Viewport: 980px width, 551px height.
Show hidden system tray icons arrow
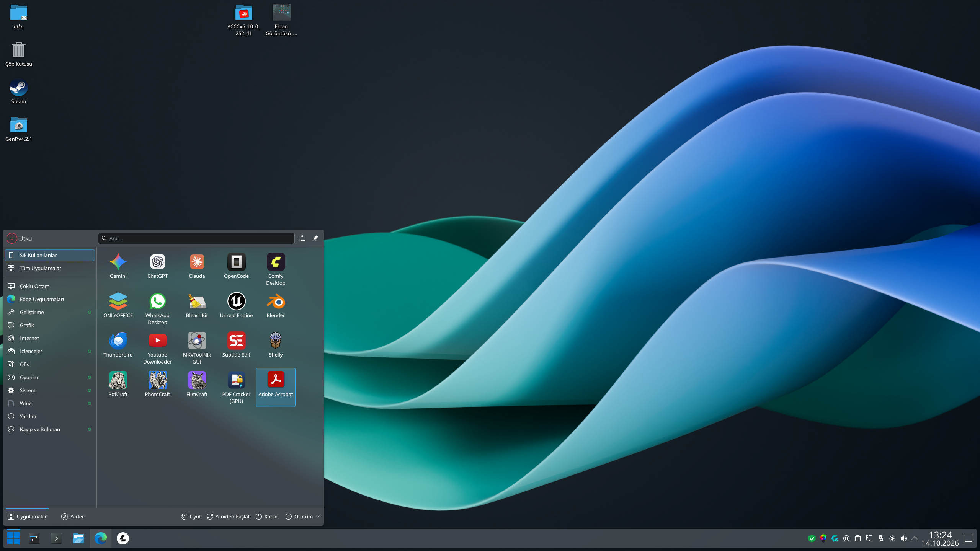coord(915,538)
